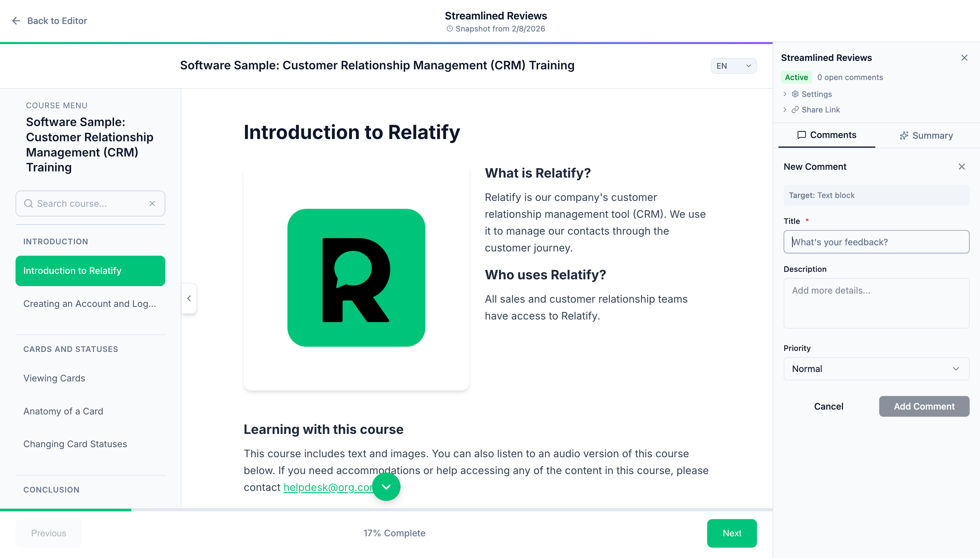Collapse the course menu sidebar chevron
This screenshot has width=980, height=558.
[189, 298]
